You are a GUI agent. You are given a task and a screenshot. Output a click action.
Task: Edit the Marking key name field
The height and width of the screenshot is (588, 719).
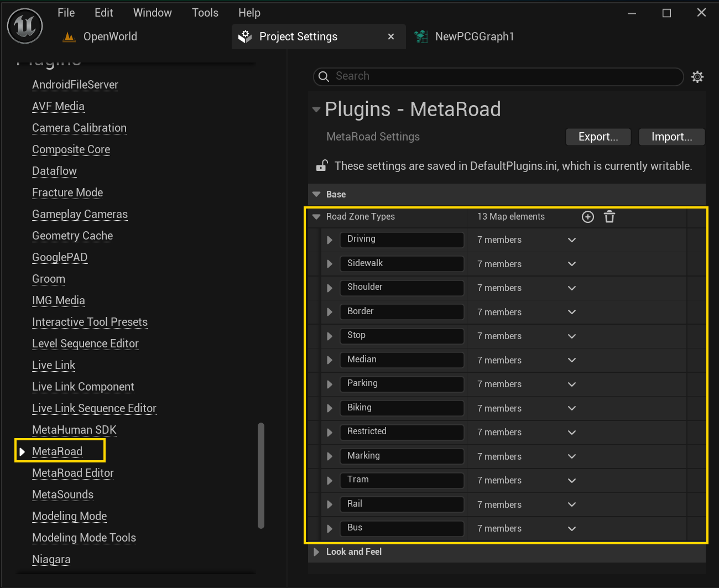pos(402,456)
